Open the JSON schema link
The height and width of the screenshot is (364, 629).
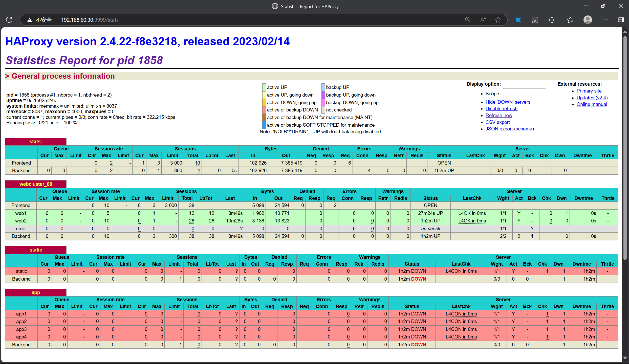click(x=524, y=129)
